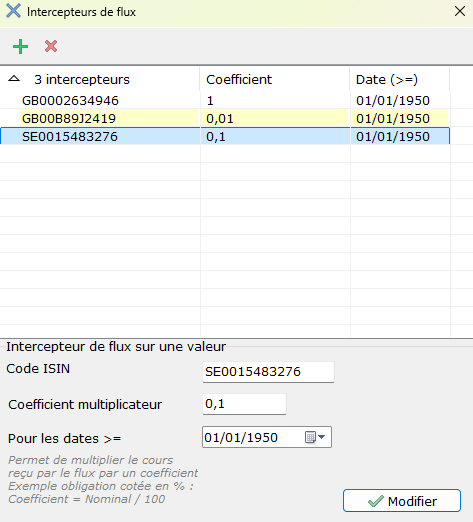Collapse the 3 intercepteurs sort arrow
473x522 pixels.
[14, 79]
